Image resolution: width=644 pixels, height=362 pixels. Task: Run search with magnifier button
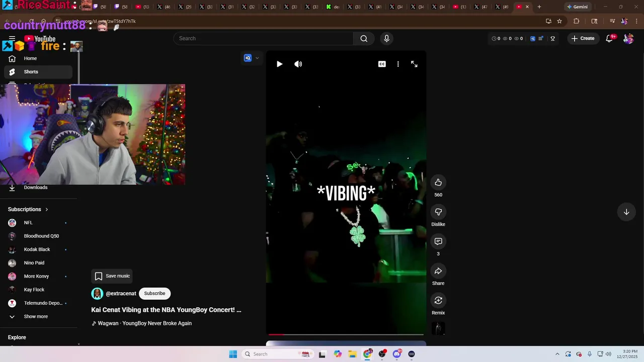pos(364,38)
